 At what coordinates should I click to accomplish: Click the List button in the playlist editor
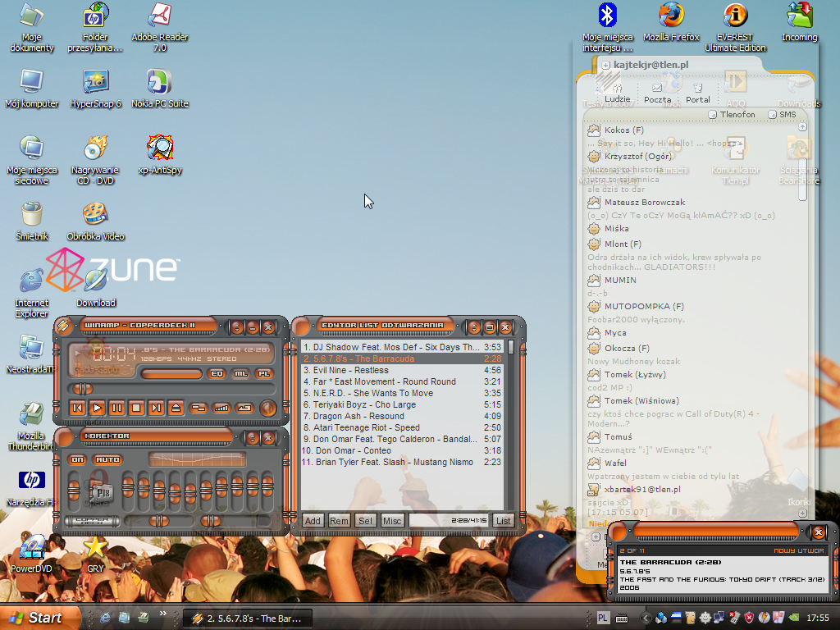(x=503, y=521)
